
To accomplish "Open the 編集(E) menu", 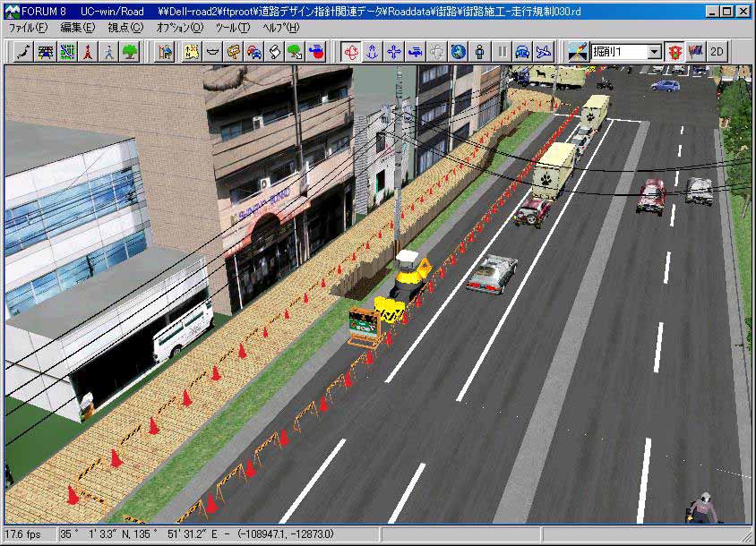I will point(78,28).
